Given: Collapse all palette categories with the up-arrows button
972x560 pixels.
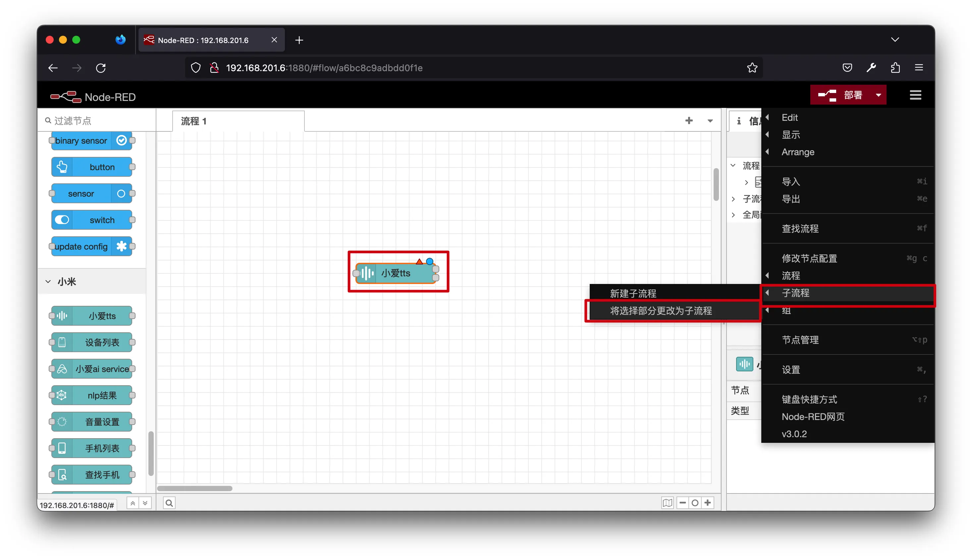Looking at the screenshot, I should pos(133,503).
